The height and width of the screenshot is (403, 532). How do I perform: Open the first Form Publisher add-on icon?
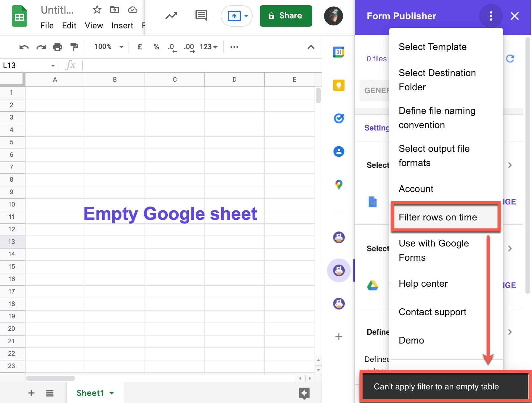339,237
